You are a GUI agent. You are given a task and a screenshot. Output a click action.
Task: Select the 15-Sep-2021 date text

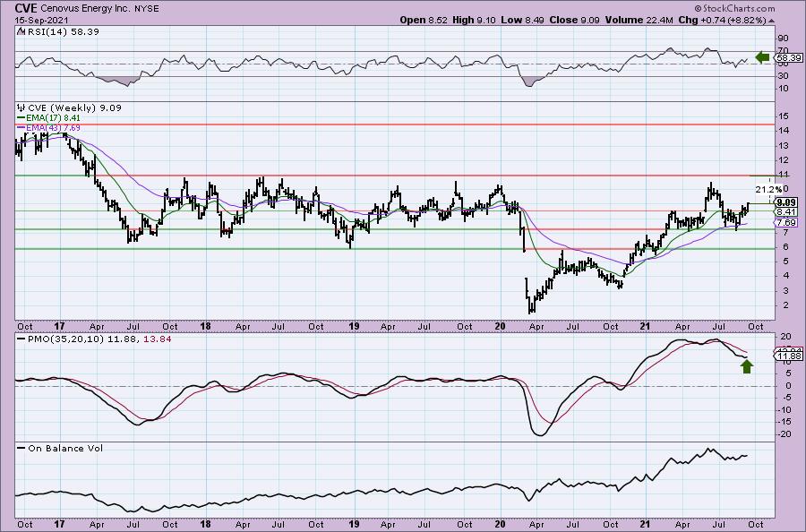click(x=43, y=20)
